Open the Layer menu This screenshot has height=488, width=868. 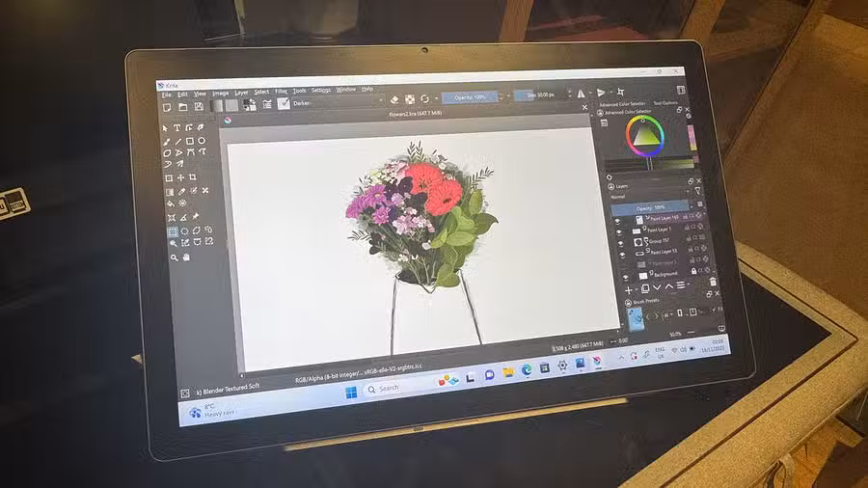(x=241, y=92)
